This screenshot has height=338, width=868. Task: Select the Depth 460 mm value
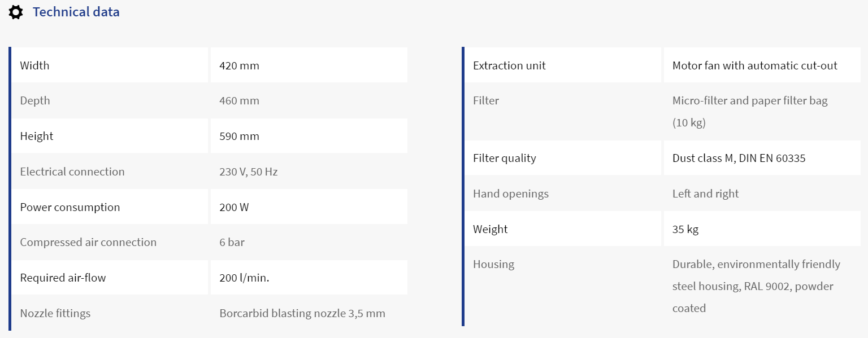pyautogui.click(x=239, y=101)
